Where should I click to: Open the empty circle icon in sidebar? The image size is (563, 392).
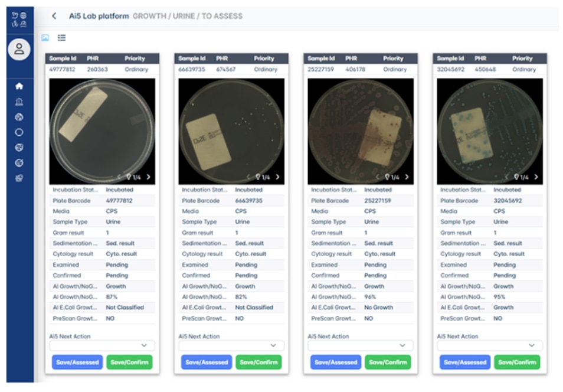[19, 133]
